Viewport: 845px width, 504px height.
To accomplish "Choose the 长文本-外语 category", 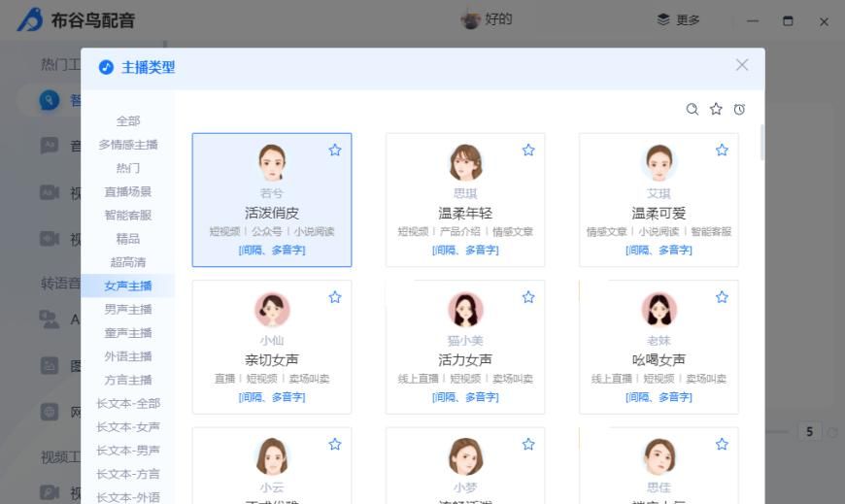I will [127, 497].
